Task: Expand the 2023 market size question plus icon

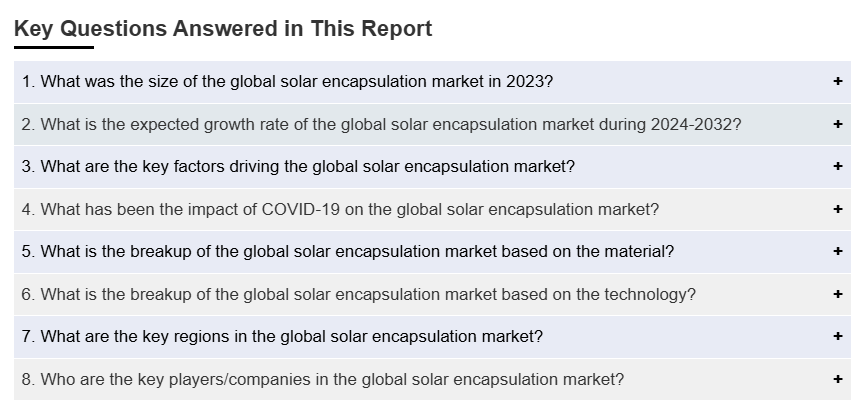Action: [x=838, y=82]
